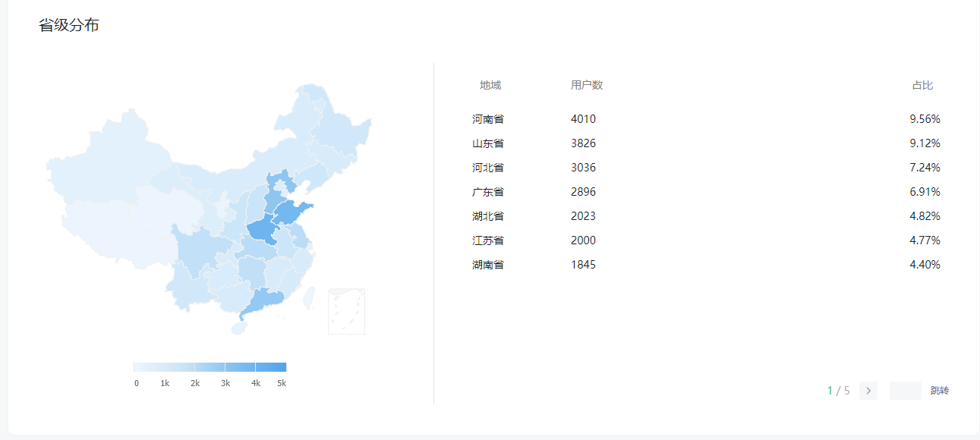Select the 湖南省 row name
Screen dimensions: 980x440
tap(488, 265)
